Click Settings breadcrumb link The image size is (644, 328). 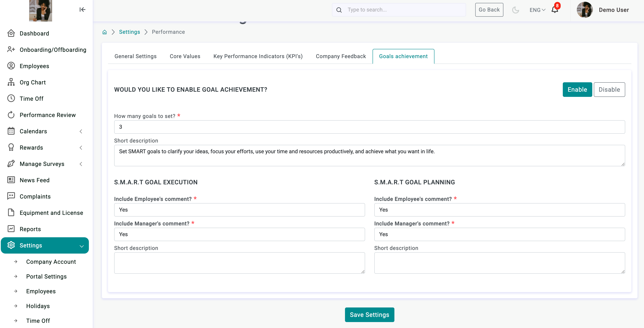click(129, 32)
